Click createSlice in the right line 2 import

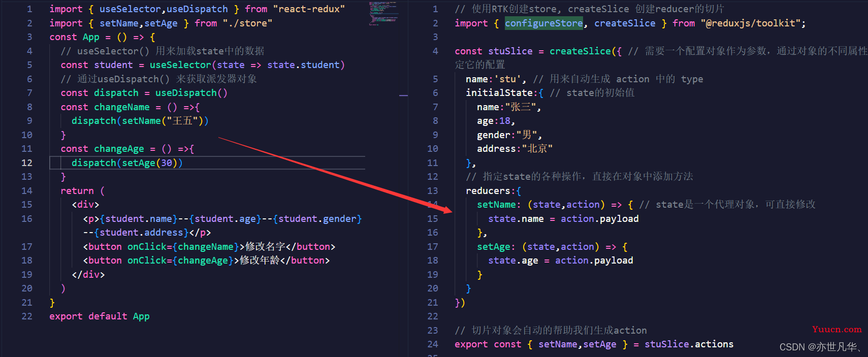click(625, 23)
